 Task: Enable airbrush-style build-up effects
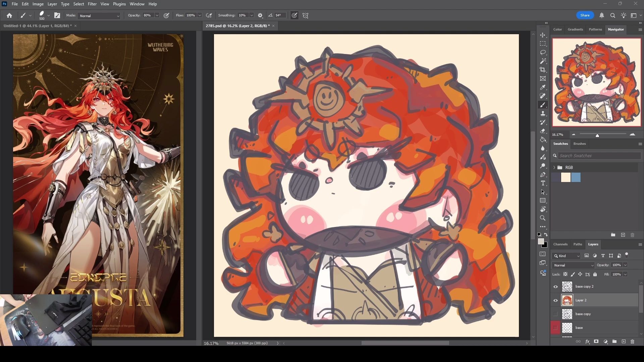(209, 15)
